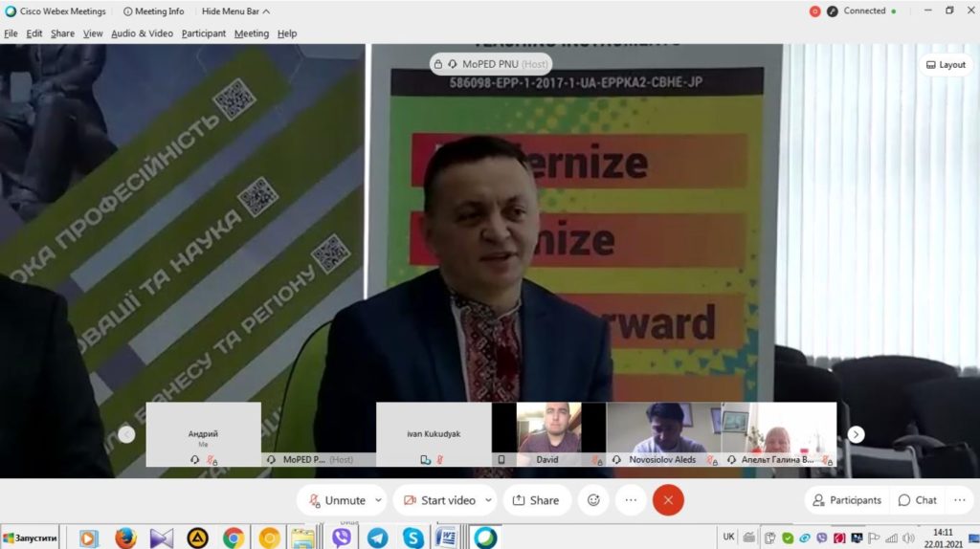Select Novosiolov Aleds video thumbnail
This screenshot has width=980, height=549.
point(663,434)
